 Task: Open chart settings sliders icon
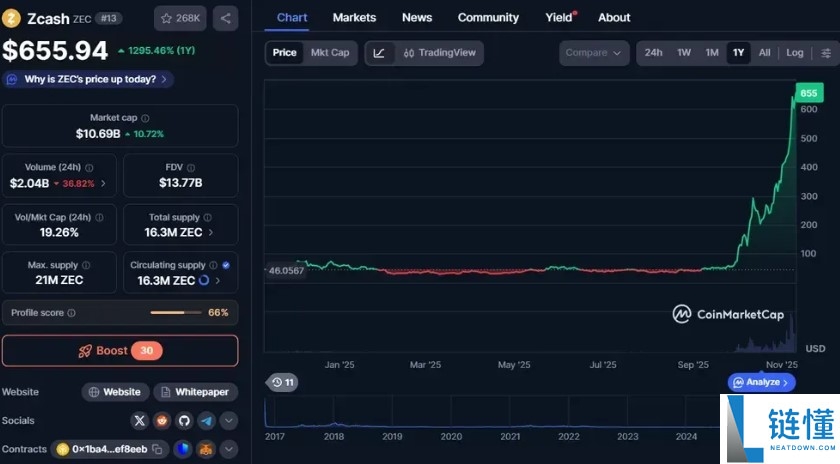826,53
